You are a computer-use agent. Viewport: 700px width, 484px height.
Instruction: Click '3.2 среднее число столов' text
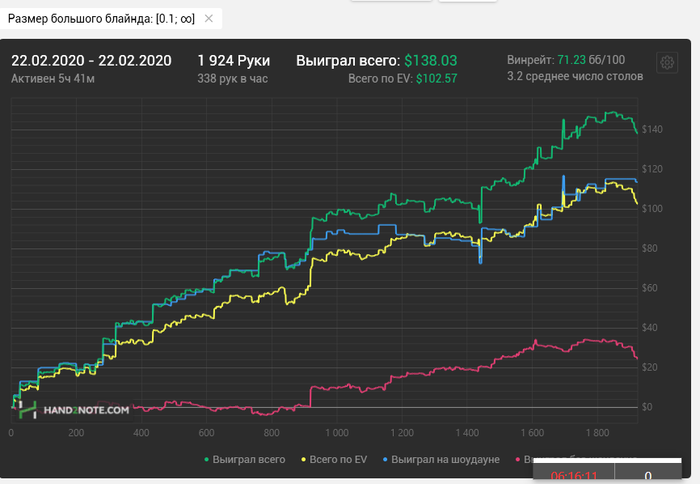pos(575,76)
